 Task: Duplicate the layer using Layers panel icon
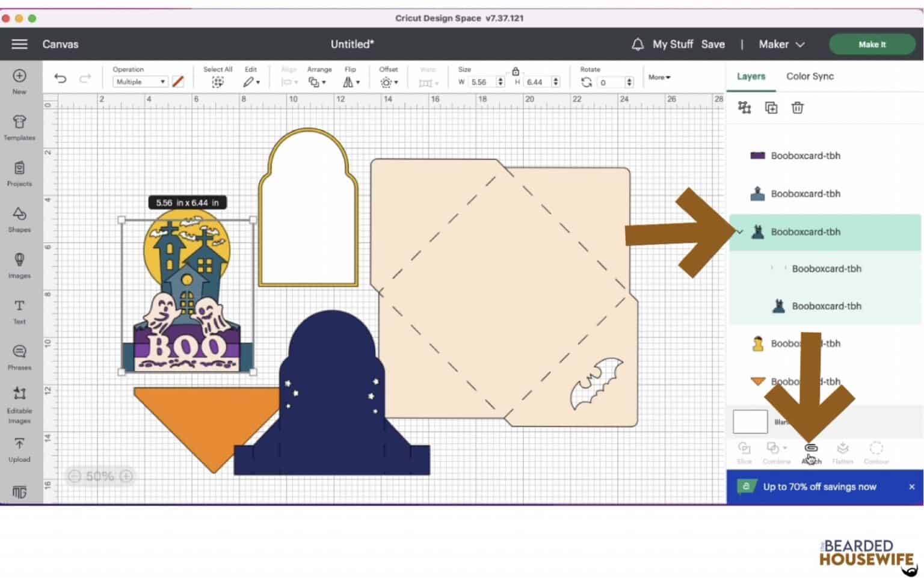pyautogui.click(x=771, y=108)
